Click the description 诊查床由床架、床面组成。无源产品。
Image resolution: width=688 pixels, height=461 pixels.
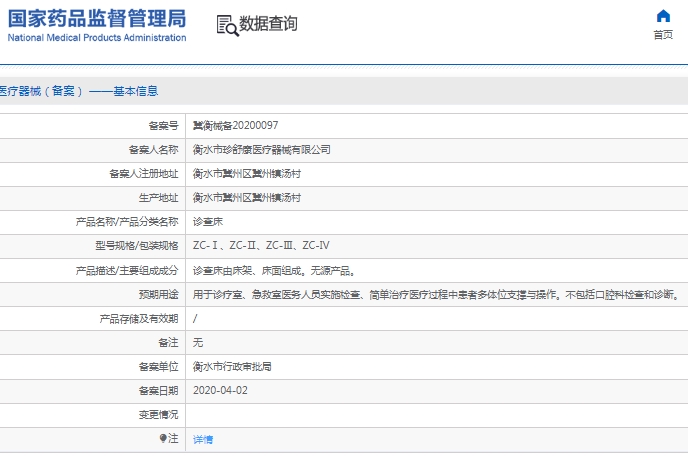274,271
